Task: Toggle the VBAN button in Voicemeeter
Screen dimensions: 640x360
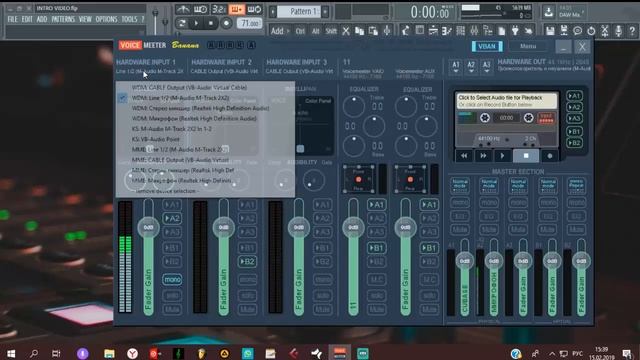Action: [x=487, y=47]
